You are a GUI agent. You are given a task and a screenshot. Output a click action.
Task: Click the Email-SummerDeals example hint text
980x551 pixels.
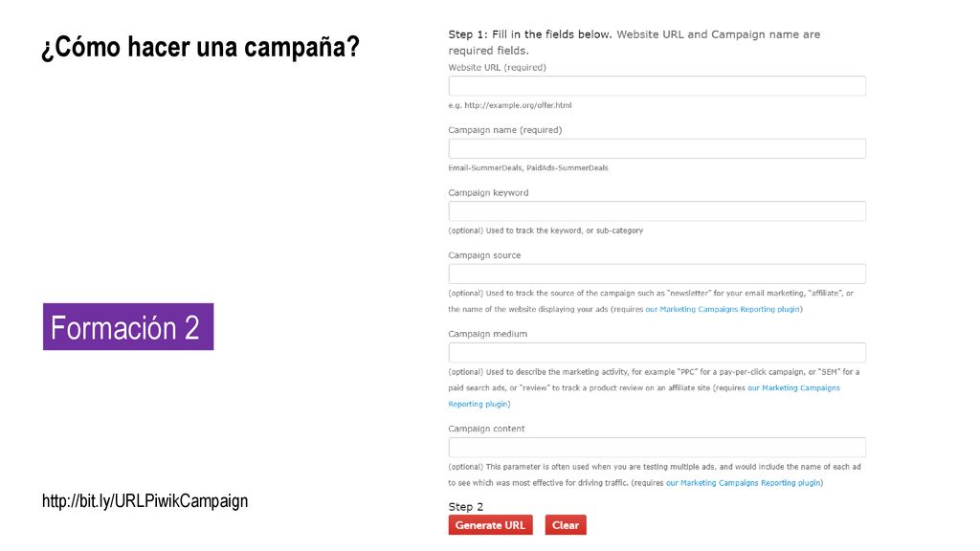(x=528, y=168)
